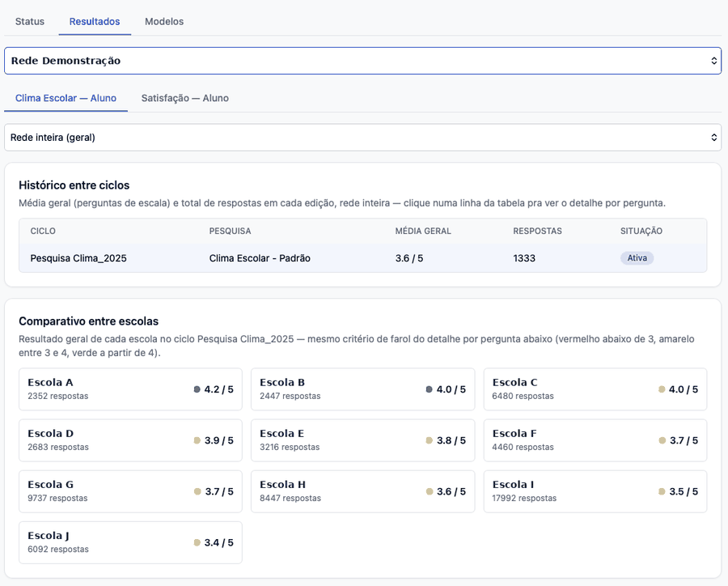Open the Escola C card
Screen dimensions: 728x586
(595, 389)
